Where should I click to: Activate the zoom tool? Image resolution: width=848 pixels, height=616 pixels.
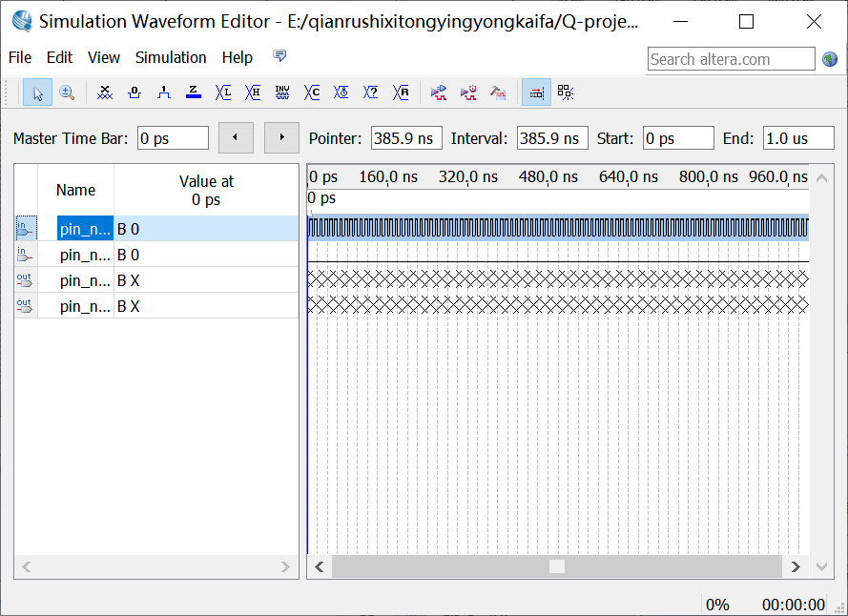point(67,92)
